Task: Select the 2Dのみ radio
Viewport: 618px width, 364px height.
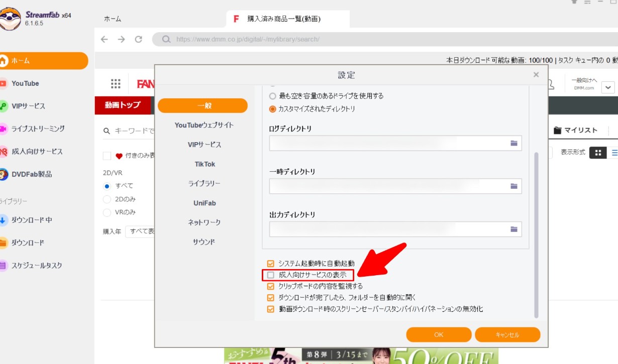Action: 107,199
